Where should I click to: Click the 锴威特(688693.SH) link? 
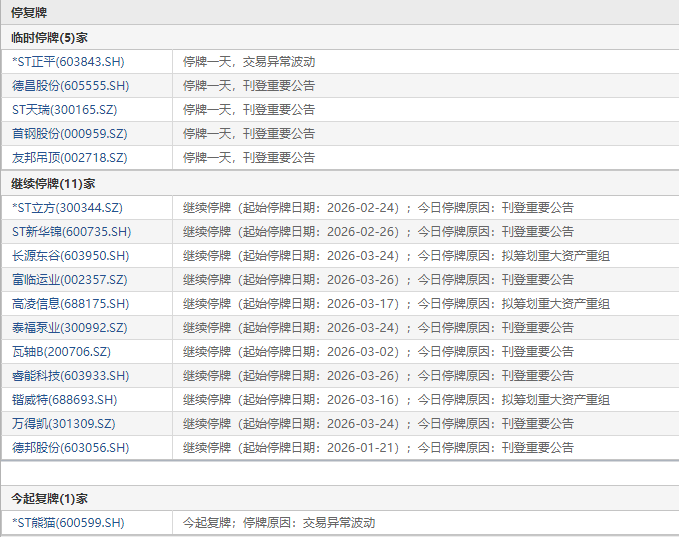[x=64, y=400]
